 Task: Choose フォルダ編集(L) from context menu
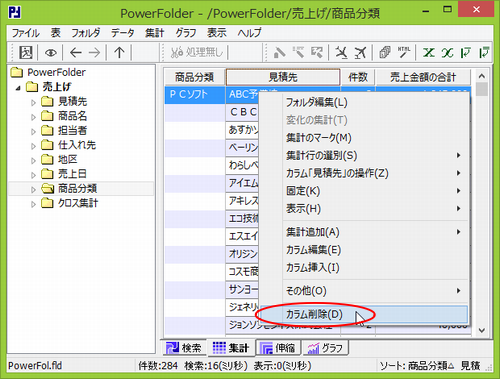coord(364,102)
